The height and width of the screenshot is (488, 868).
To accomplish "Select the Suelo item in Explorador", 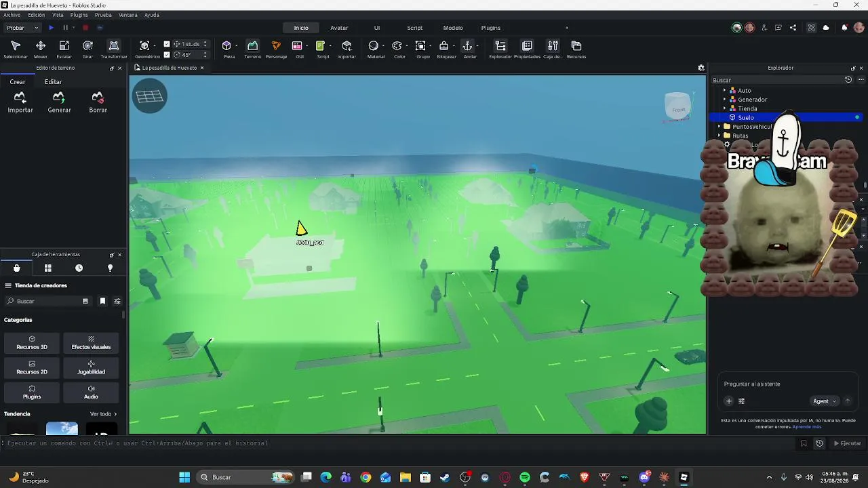I will coord(786,118).
